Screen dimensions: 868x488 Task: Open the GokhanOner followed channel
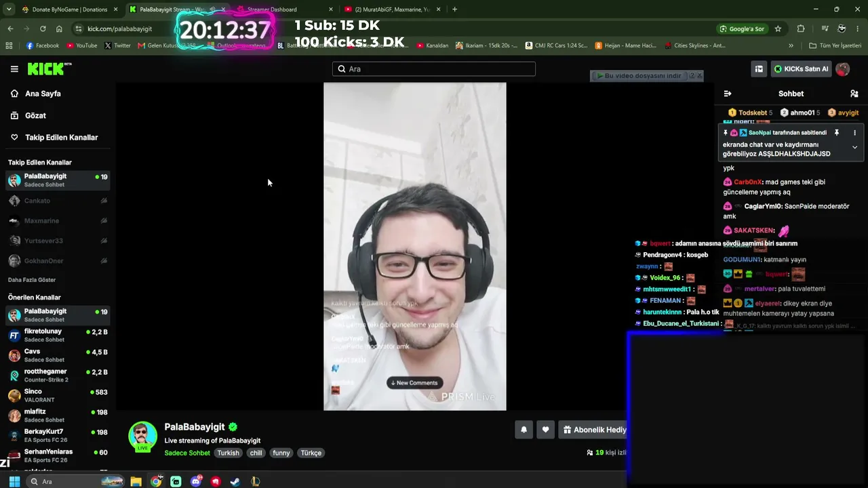58,261
